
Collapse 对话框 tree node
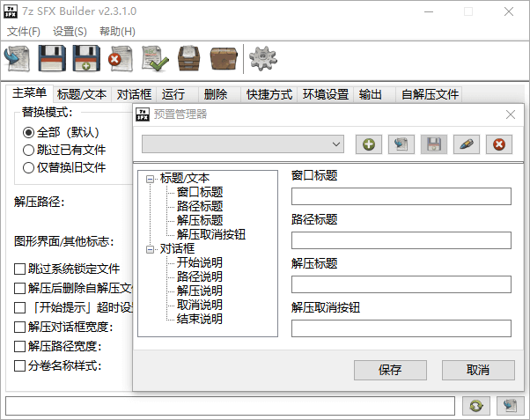pos(150,249)
